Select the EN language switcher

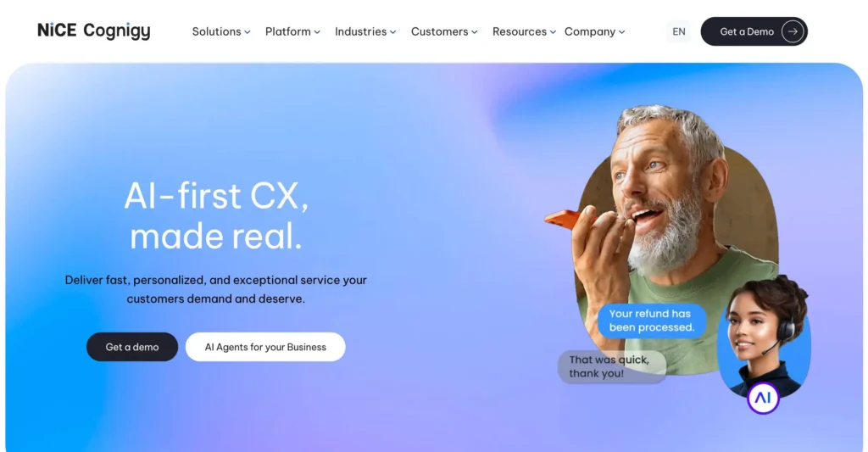click(x=679, y=31)
